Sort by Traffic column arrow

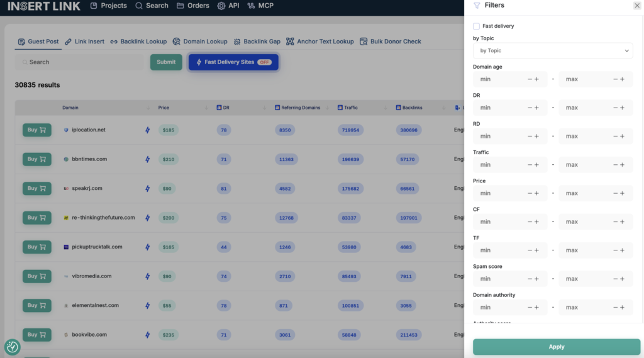[386, 108]
